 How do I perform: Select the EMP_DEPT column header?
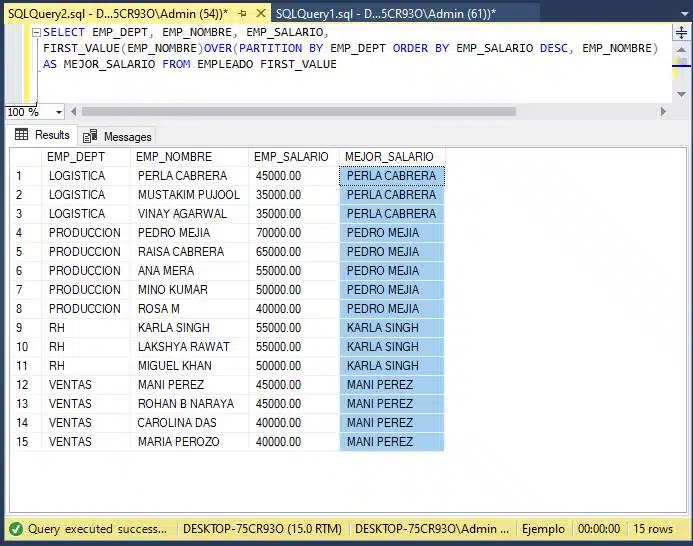[x=86, y=157]
